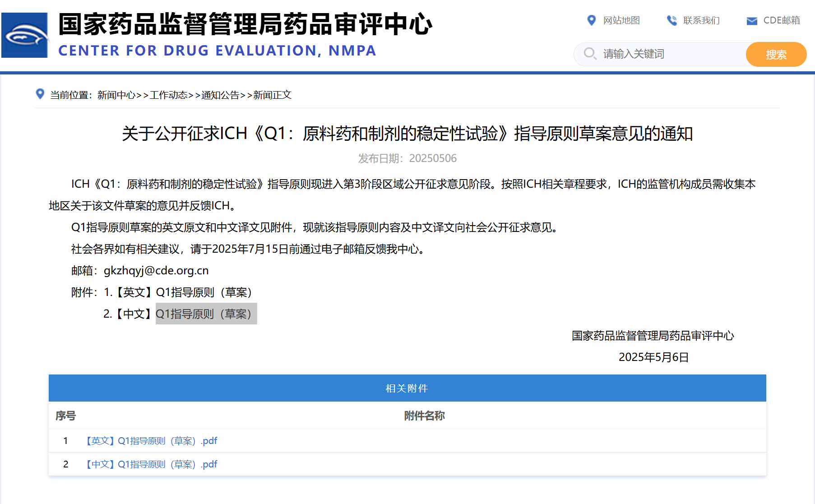This screenshot has height=504, width=815.
Task: Click row number 1 in attachments table
Action: 66,441
